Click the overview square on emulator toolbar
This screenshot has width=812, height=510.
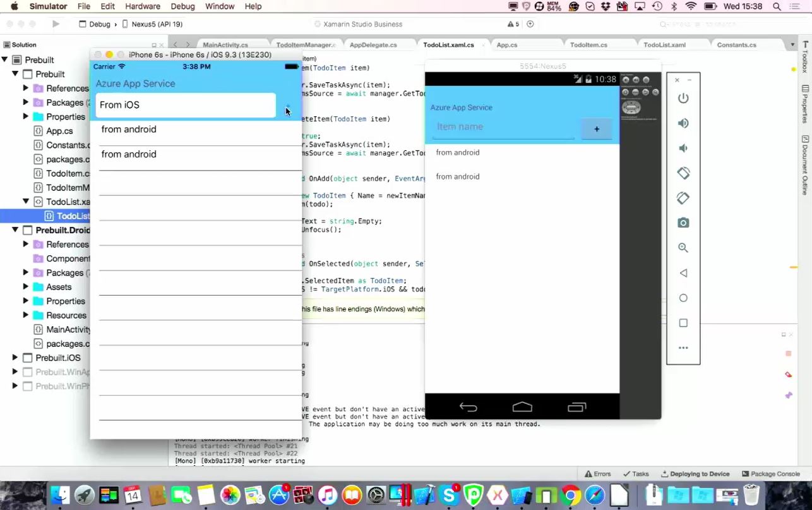(683, 323)
